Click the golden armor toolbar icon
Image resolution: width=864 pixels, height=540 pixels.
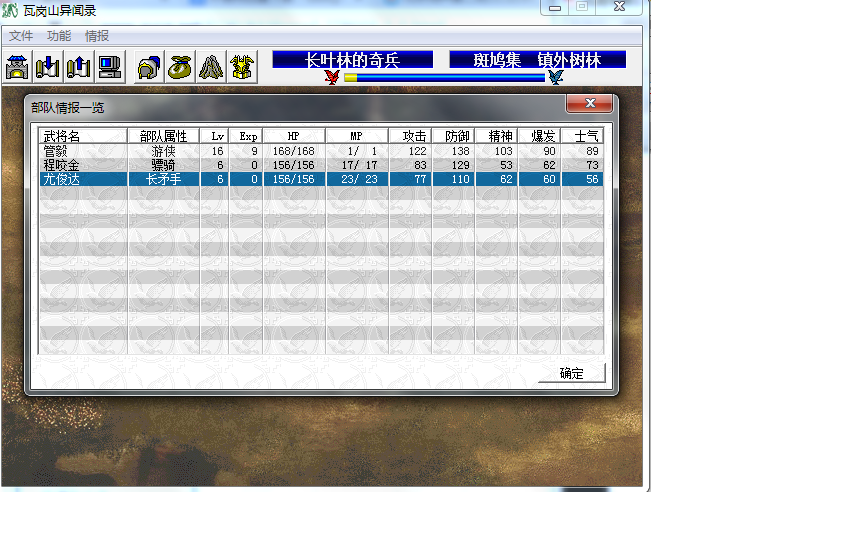point(241,68)
